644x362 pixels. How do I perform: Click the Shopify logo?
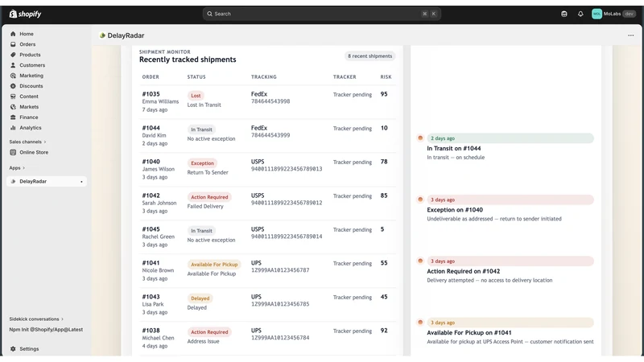point(25,14)
